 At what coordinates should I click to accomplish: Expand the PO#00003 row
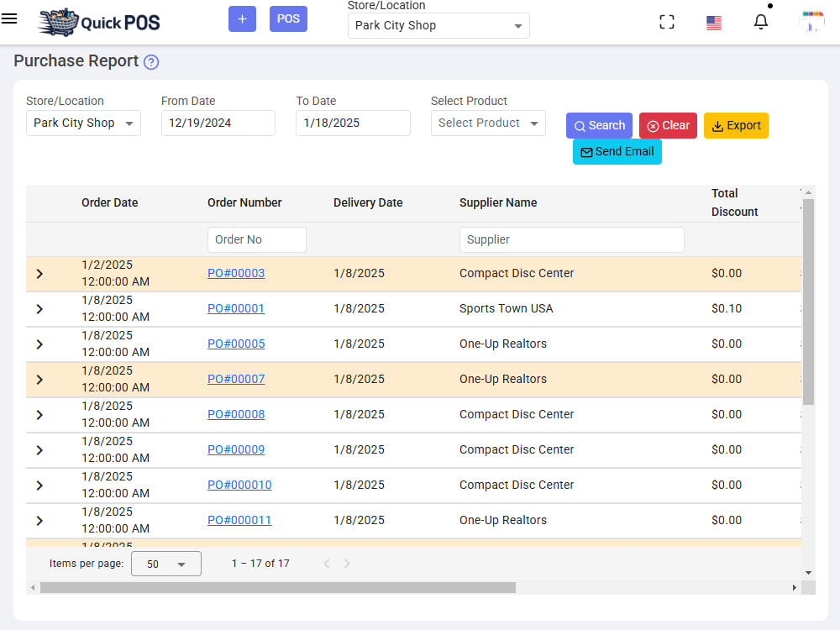[39, 275]
